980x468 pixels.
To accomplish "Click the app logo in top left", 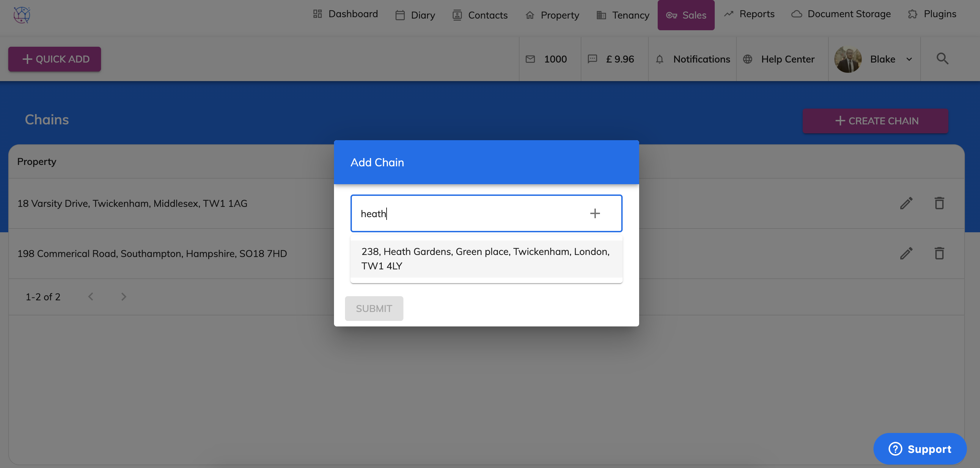I will pyautogui.click(x=22, y=15).
